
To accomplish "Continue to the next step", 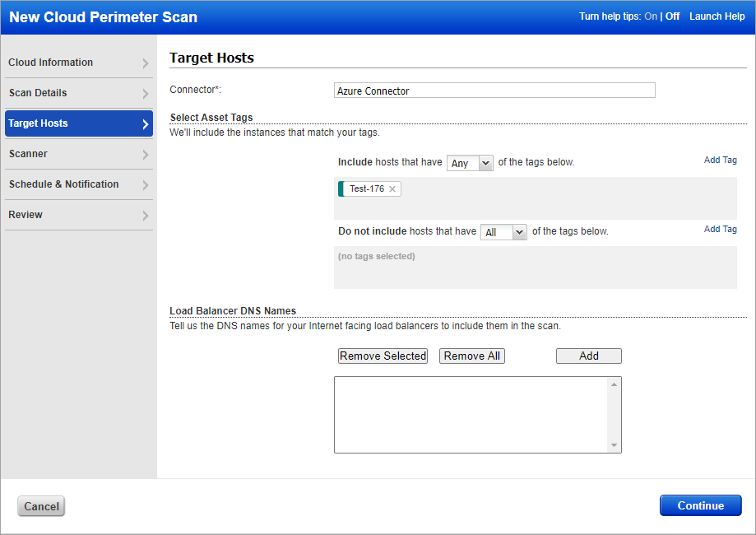I will tap(701, 505).
